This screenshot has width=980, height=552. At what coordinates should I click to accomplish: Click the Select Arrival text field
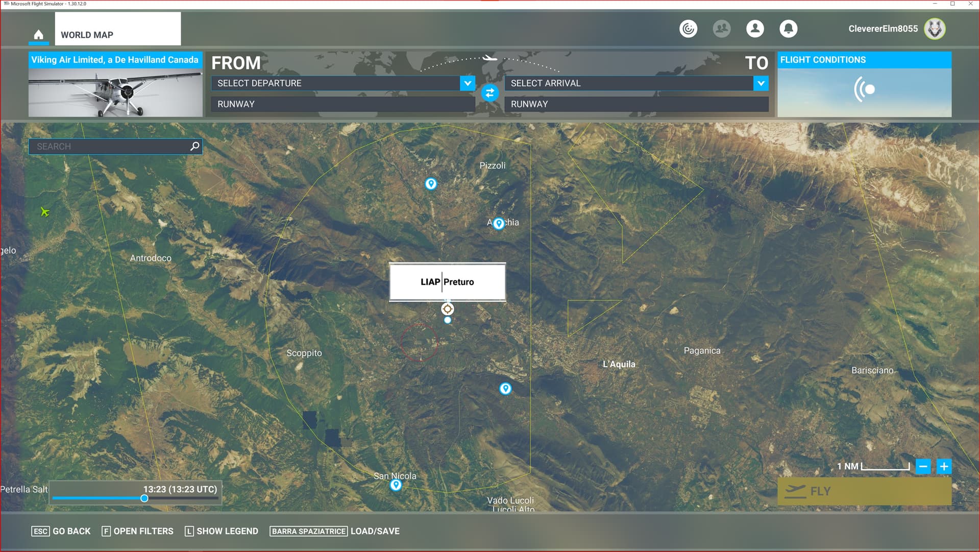(x=629, y=83)
